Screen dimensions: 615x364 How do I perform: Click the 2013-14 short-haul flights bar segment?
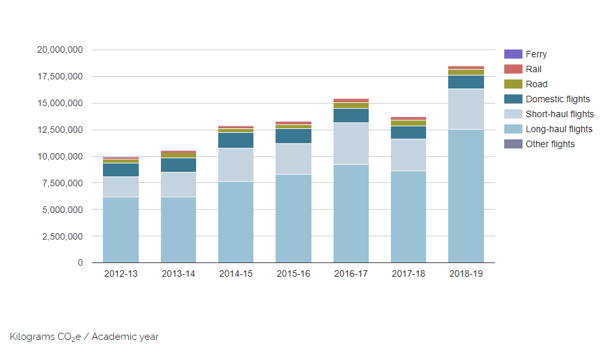click(x=179, y=184)
